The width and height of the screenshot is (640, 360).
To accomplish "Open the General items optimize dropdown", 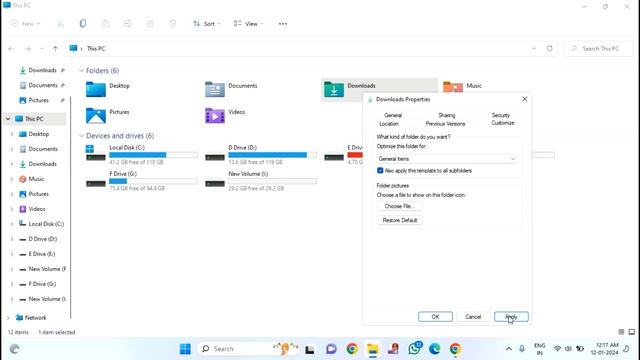I will [447, 159].
